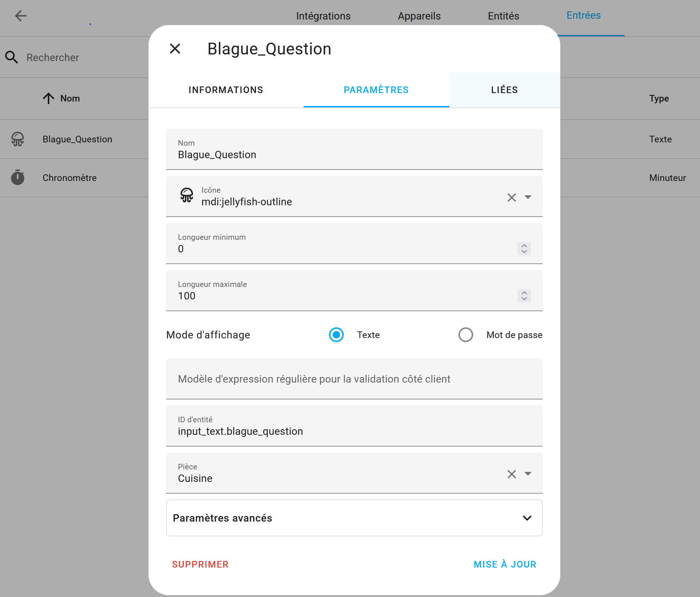This screenshot has width=700, height=597.
Task: Expand Paramètres avancés section
Action: tap(354, 518)
